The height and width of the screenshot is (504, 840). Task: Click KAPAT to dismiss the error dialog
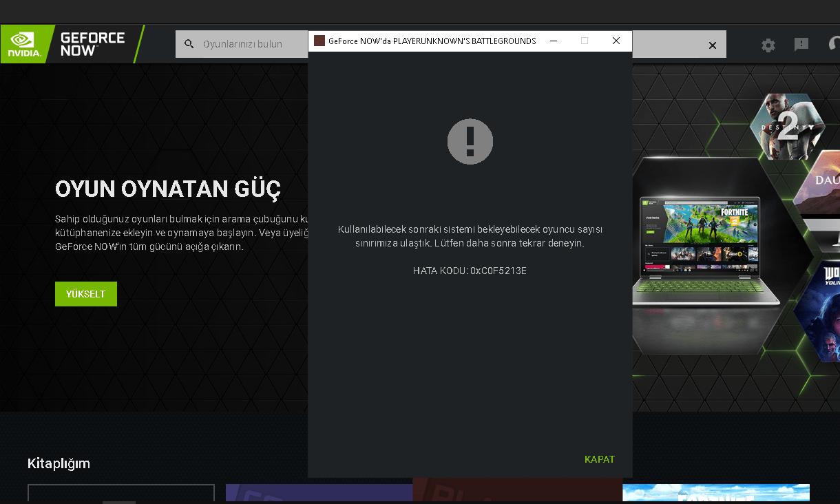pos(599,459)
